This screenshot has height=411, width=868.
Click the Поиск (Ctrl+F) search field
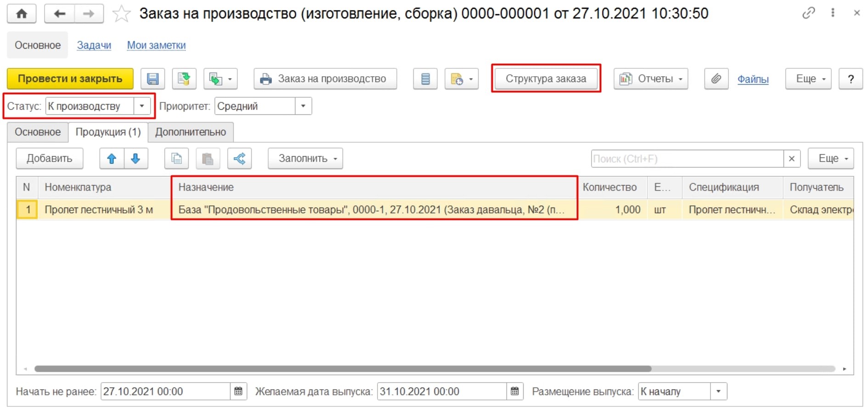[688, 159]
